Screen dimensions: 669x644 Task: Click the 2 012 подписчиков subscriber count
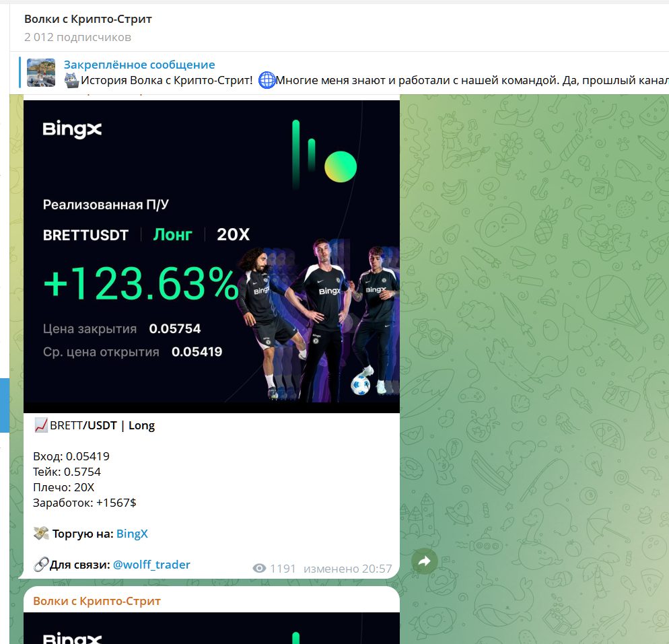[77, 37]
